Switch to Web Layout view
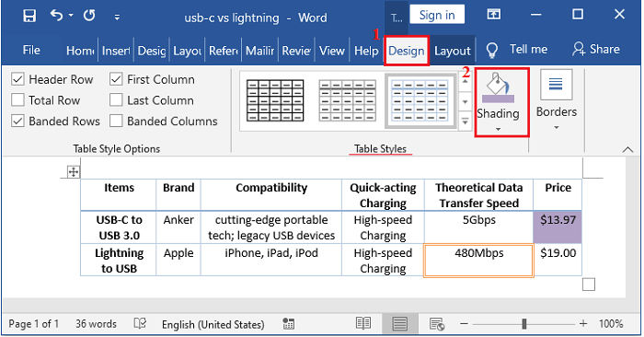The width and height of the screenshot is (644, 337). coord(437,324)
